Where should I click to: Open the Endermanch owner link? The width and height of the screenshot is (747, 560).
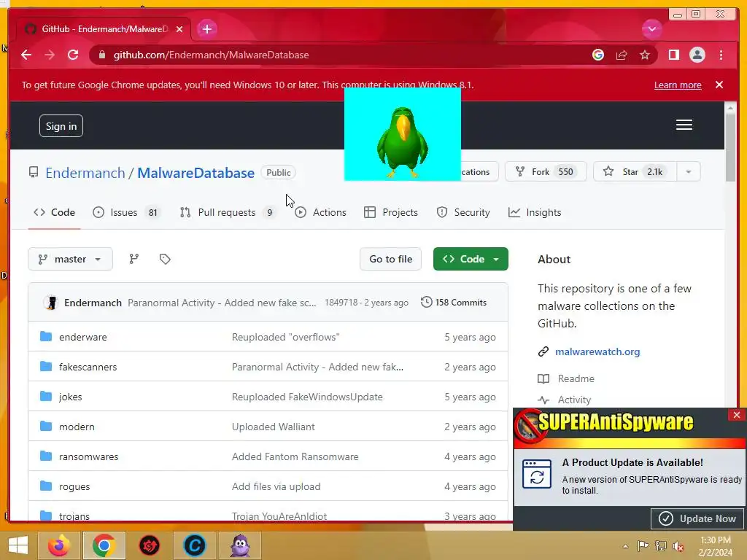(x=85, y=173)
